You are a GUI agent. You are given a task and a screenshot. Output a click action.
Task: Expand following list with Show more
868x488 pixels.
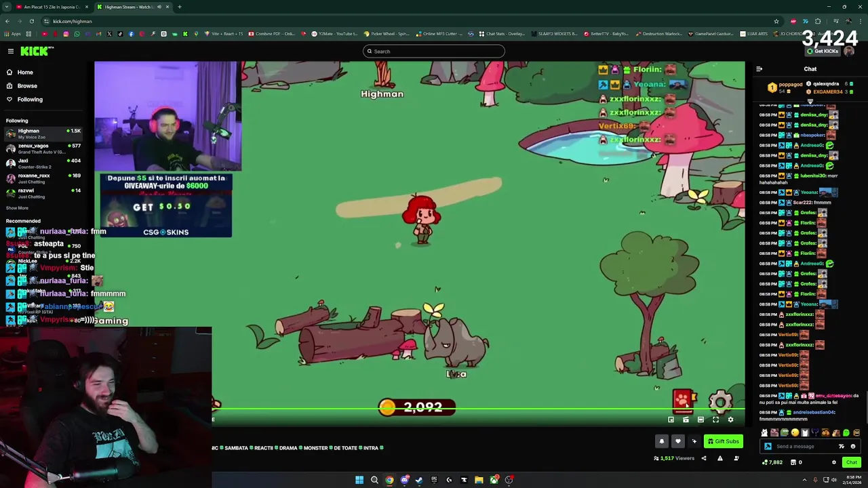coord(18,208)
